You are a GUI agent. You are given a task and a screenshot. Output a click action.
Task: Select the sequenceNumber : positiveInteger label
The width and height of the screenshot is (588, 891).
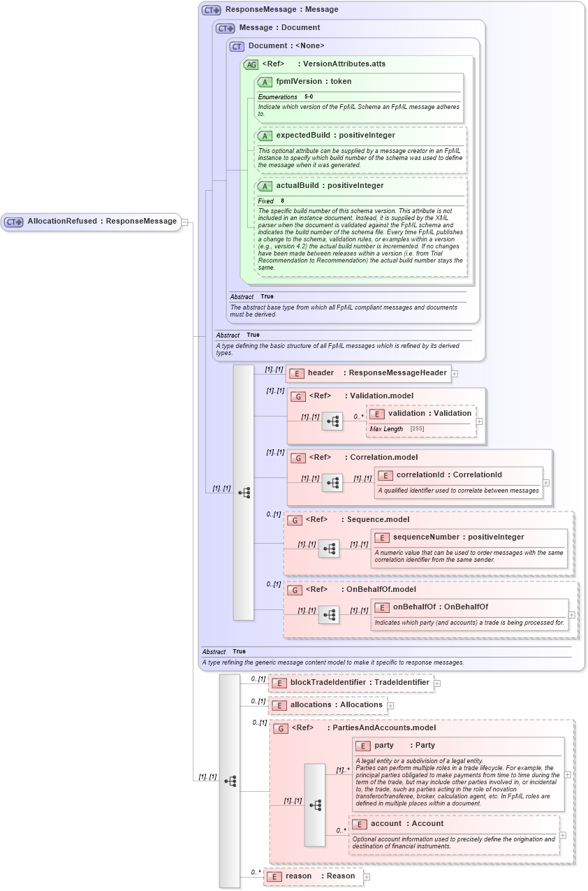click(458, 537)
